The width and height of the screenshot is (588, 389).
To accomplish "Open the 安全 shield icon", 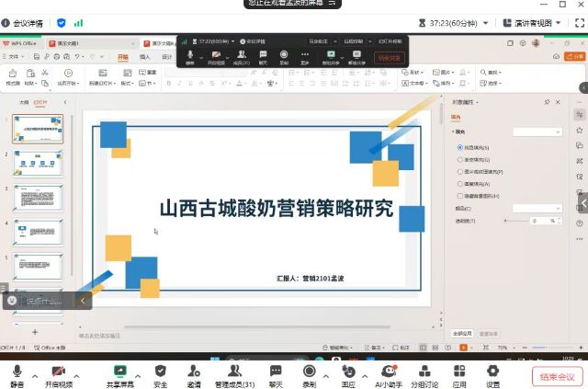I will pyautogui.click(x=161, y=371).
